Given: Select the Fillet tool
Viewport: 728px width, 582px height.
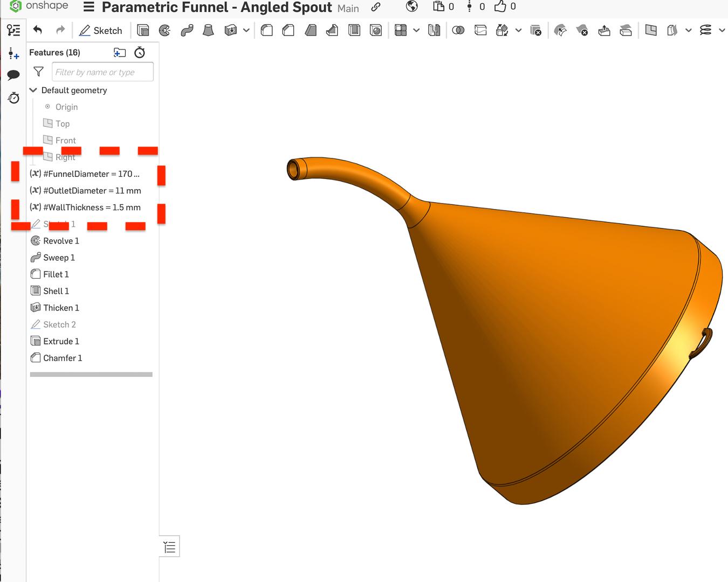Looking at the screenshot, I should coord(266,30).
